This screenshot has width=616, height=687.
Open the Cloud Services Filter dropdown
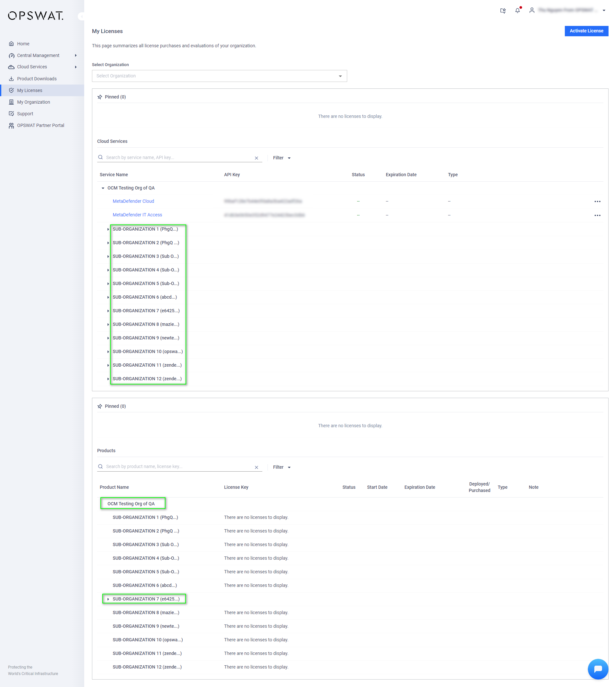coord(282,158)
